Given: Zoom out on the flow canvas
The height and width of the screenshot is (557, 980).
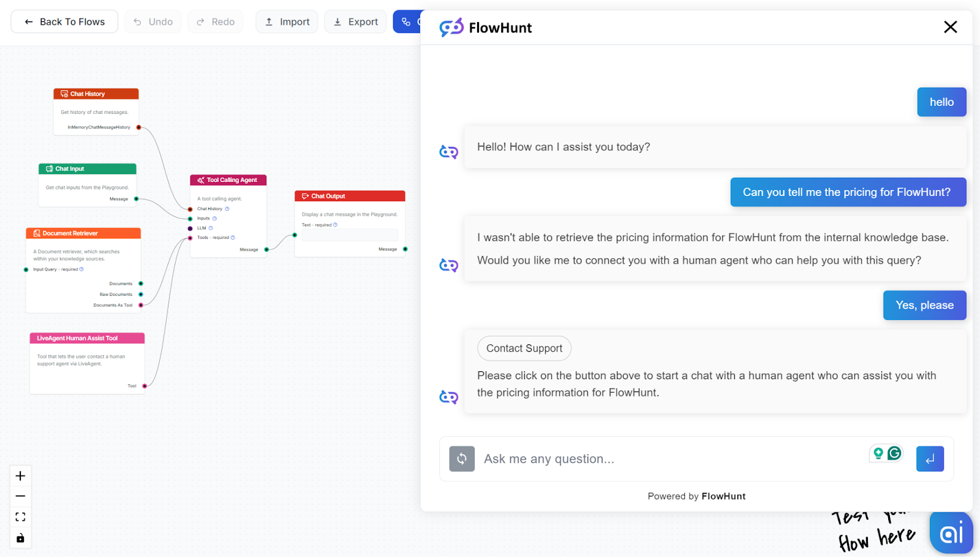Looking at the screenshot, I should (x=20, y=496).
